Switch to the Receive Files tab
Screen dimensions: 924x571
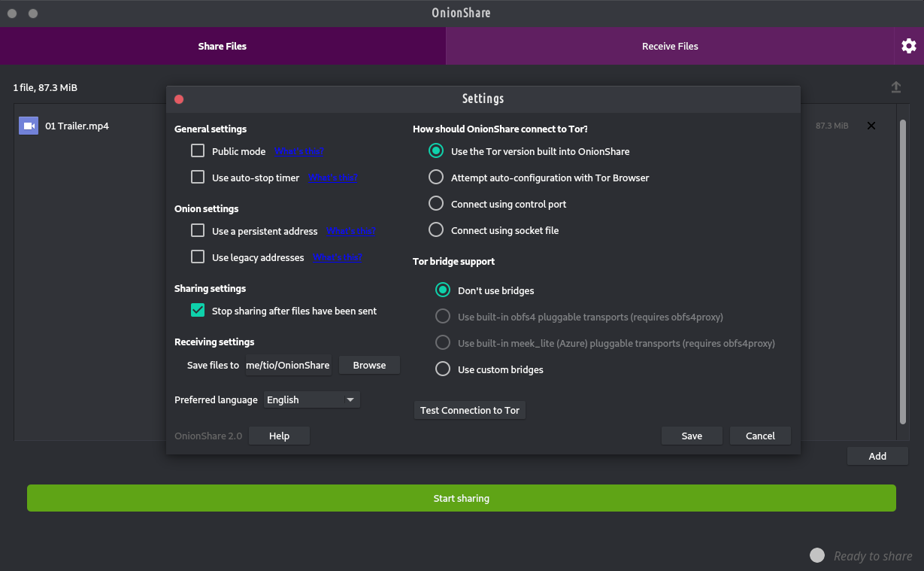click(x=669, y=46)
